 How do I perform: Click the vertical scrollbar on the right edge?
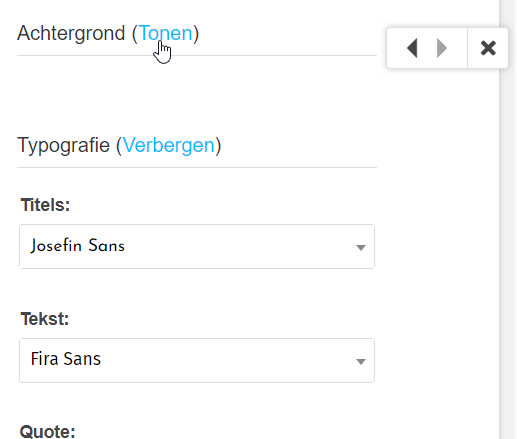(508, 219)
